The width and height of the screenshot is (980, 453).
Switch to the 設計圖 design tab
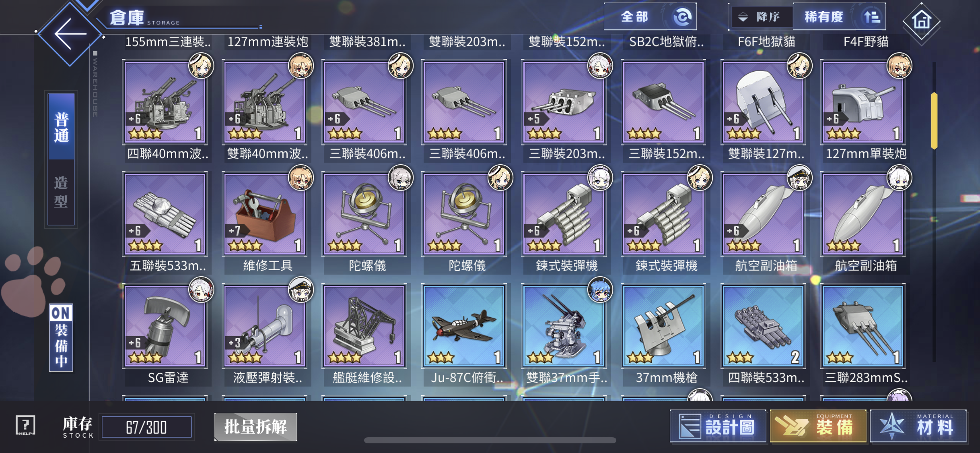(x=718, y=426)
